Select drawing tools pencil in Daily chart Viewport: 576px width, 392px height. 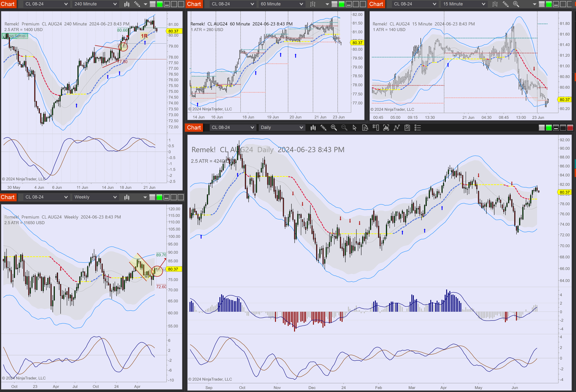point(323,127)
